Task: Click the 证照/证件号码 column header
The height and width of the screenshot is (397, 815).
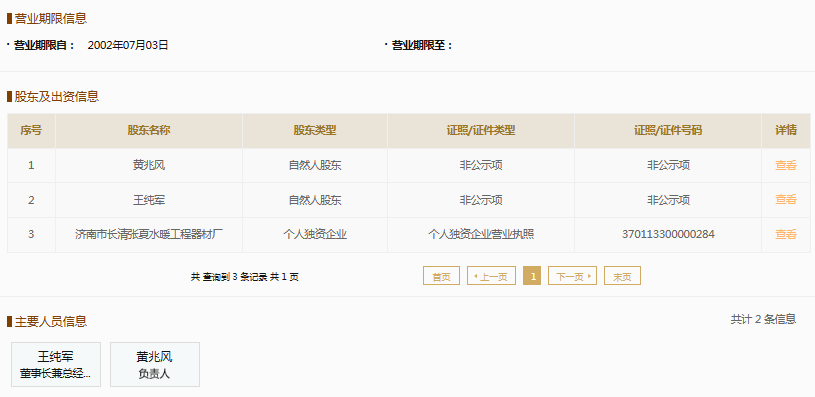Action: click(x=668, y=130)
